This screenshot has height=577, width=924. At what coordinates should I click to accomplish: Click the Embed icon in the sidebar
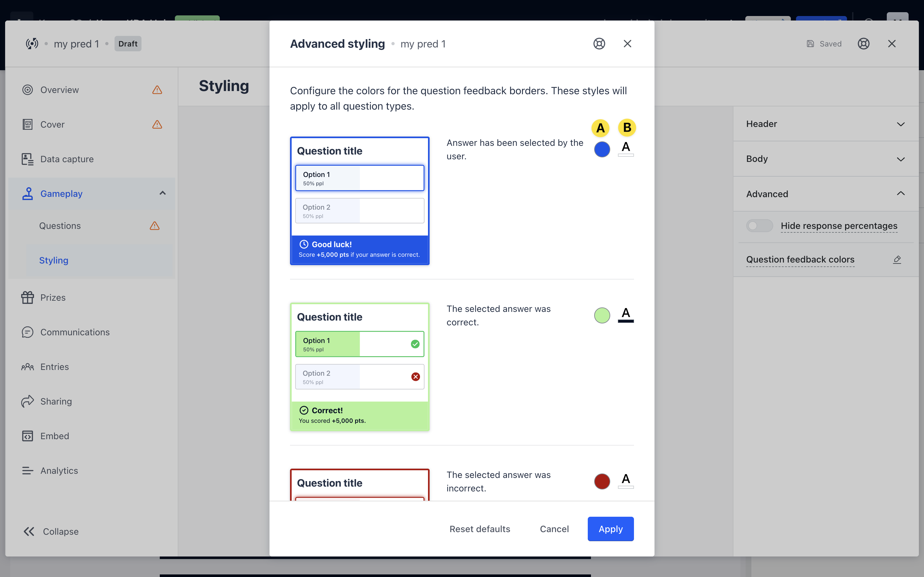28,436
